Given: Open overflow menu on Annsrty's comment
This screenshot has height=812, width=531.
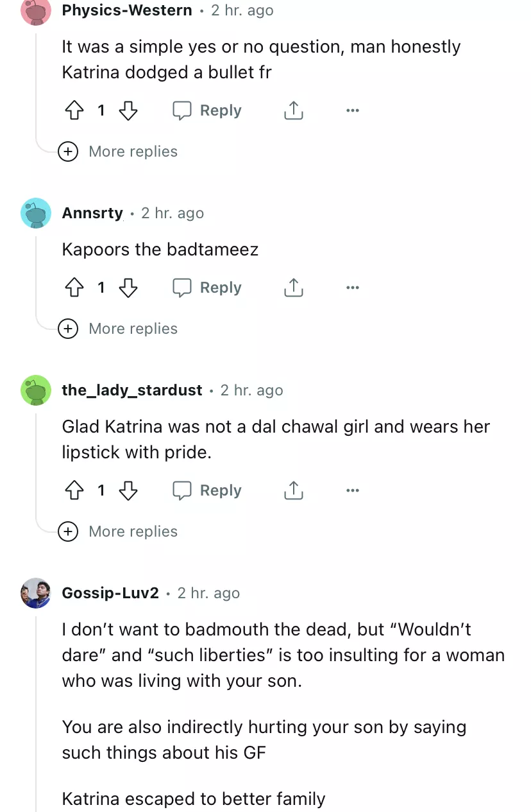Looking at the screenshot, I should (352, 288).
